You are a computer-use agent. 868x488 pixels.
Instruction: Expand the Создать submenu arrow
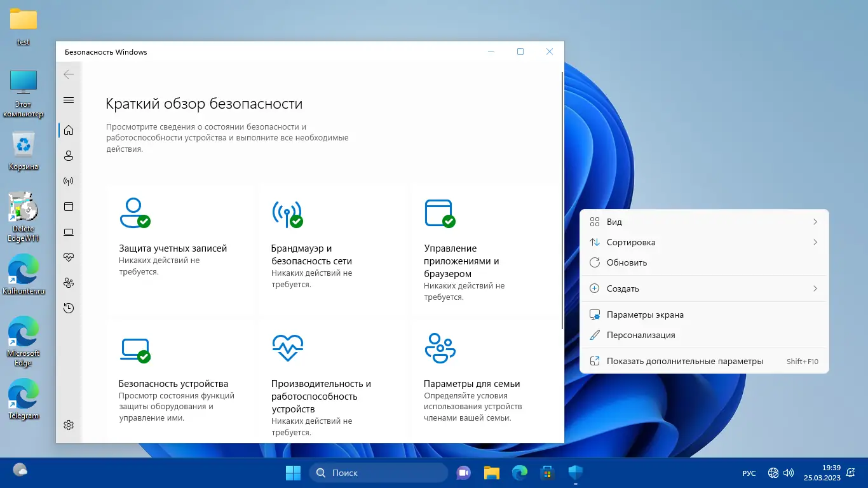point(815,288)
